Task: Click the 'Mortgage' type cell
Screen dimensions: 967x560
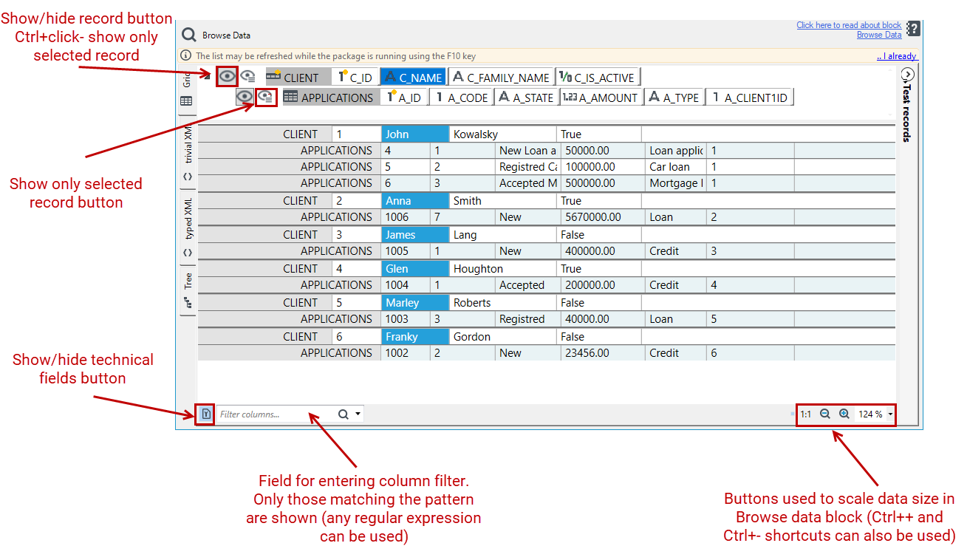Action: tap(675, 183)
